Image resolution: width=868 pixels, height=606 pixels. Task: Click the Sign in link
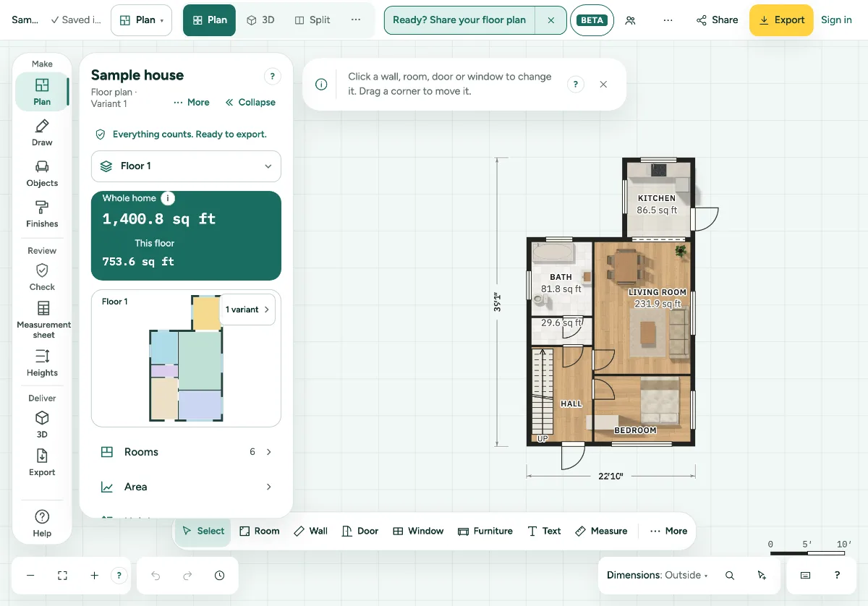point(836,20)
